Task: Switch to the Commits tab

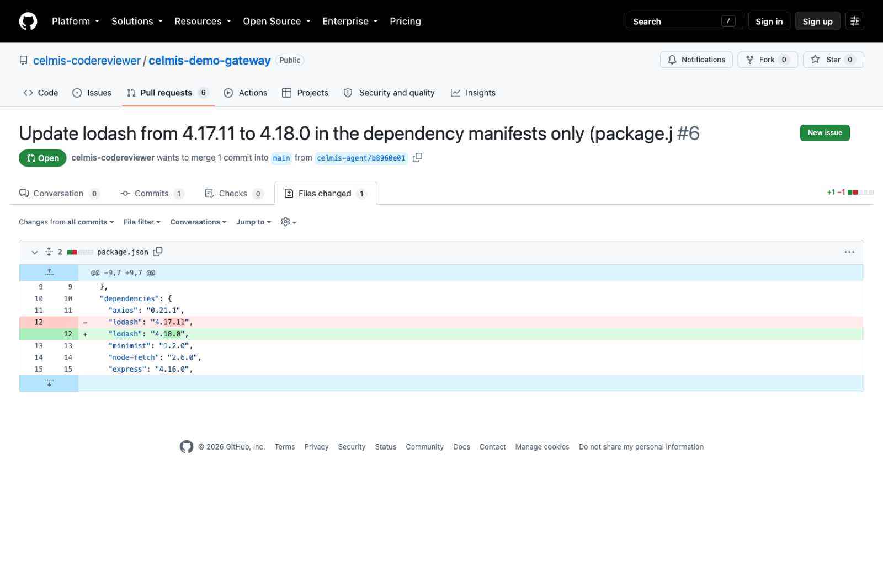Action: tap(152, 194)
